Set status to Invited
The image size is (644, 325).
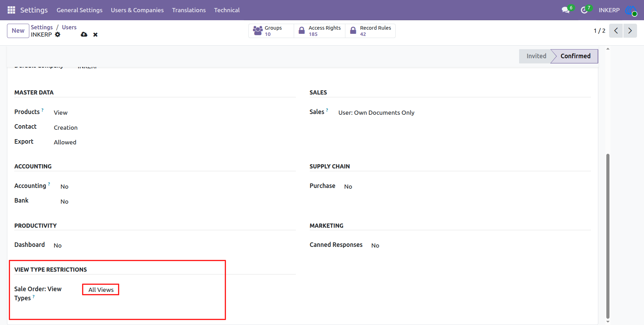tap(536, 56)
